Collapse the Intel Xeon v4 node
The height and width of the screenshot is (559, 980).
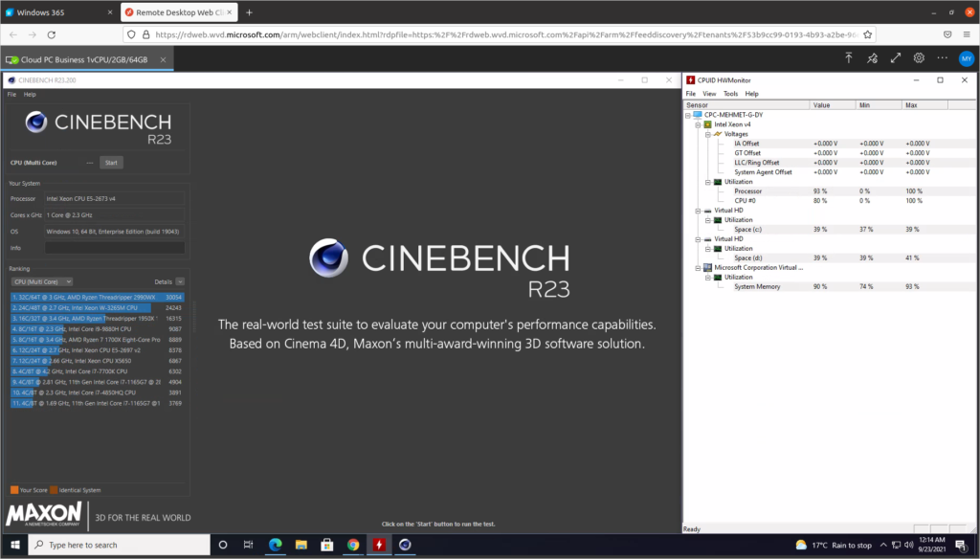(698, 124)
